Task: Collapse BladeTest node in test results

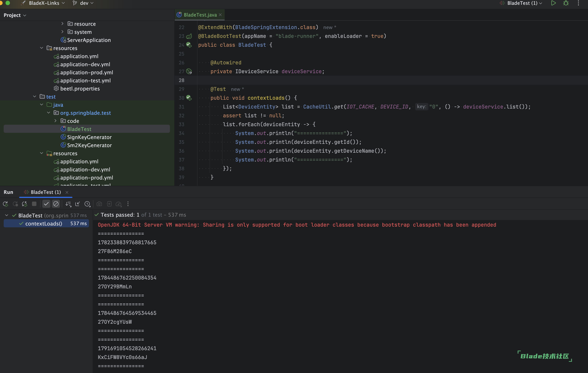Action: tap(7, 215)
